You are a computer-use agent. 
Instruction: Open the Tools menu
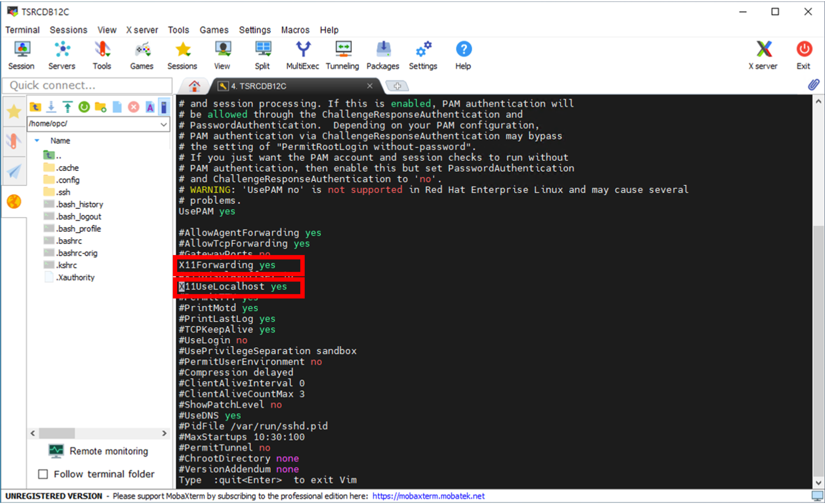point(179,30)
